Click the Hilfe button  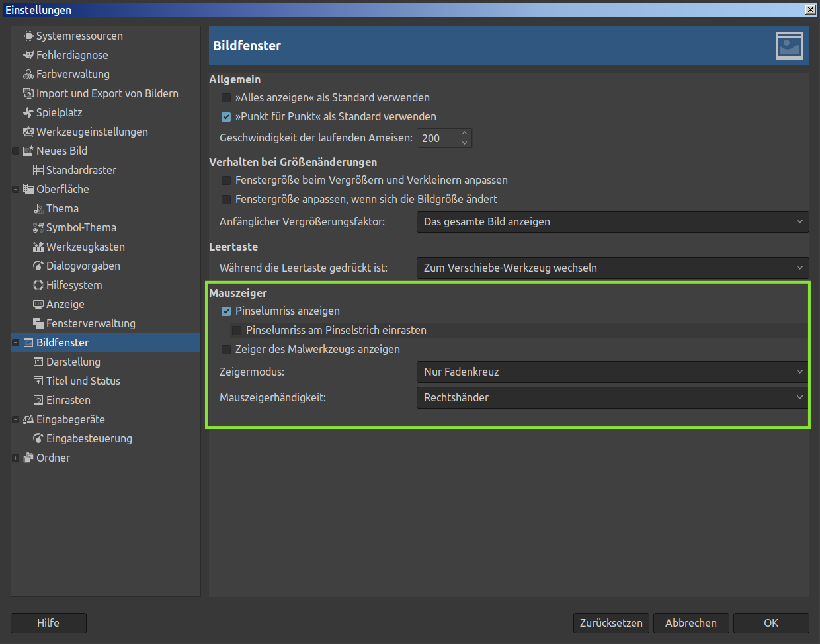48,623
